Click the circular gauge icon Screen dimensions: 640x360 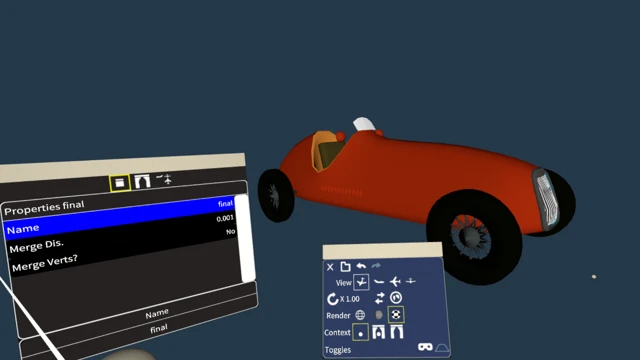396,298
